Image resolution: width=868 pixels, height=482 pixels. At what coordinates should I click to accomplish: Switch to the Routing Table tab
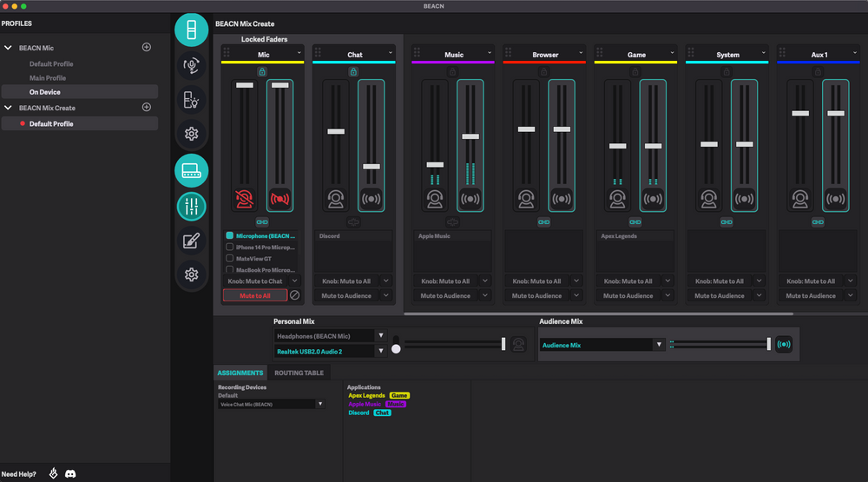[x=299, y=373]
